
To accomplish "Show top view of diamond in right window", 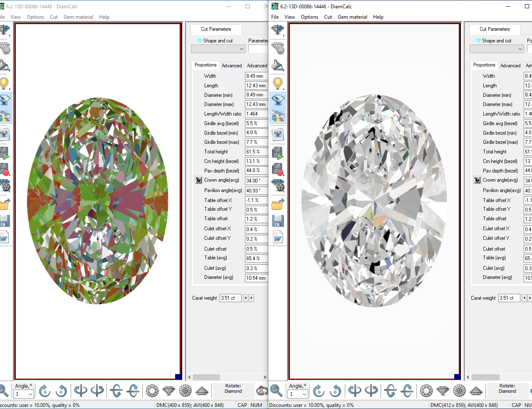I will pos(426,391).
